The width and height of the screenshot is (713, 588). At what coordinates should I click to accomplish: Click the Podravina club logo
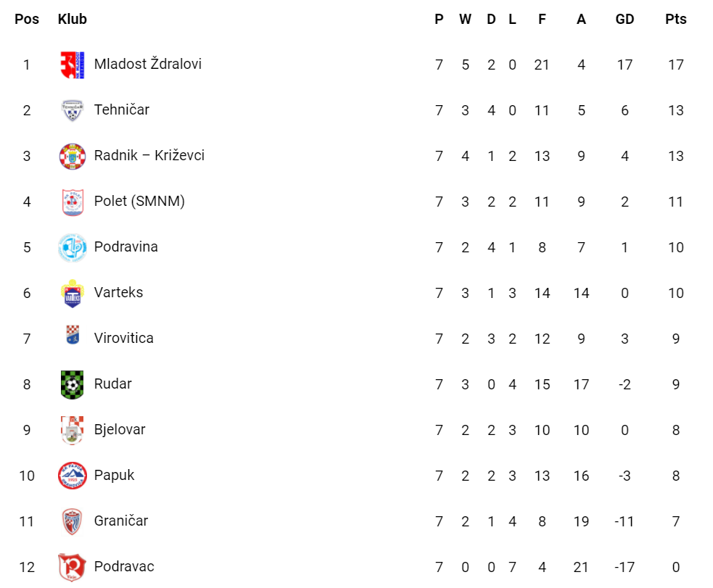coord(73,247)
